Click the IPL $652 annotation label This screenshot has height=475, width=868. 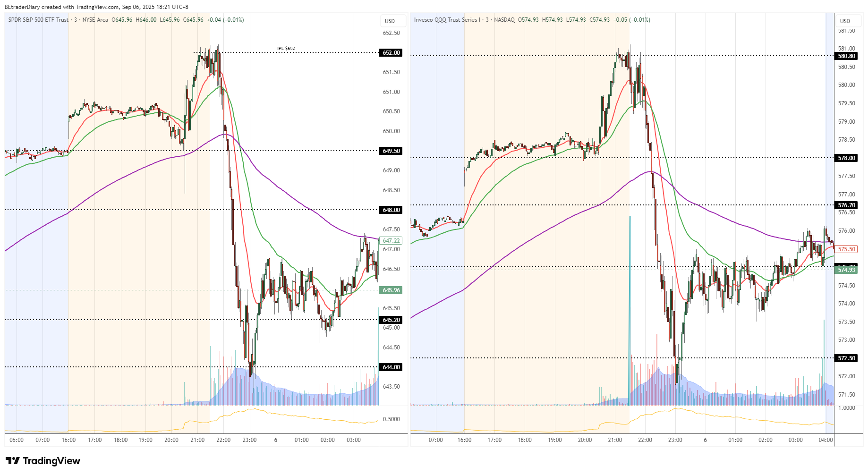click(x=286, y=47)
